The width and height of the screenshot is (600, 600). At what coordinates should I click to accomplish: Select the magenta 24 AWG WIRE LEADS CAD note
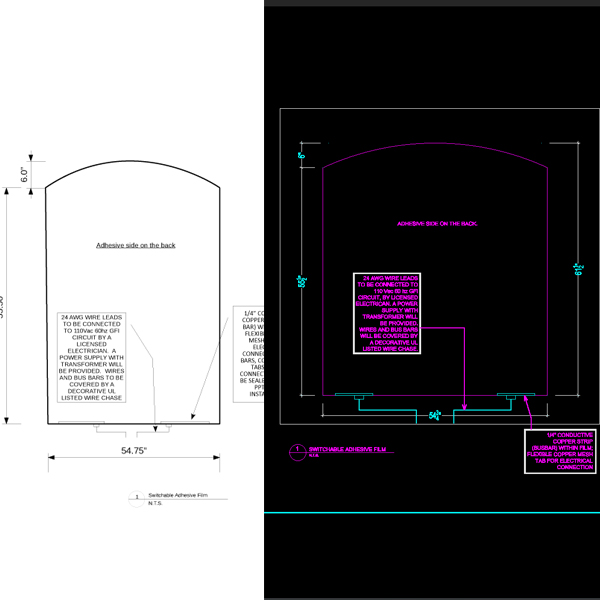(x=387, y=313)
